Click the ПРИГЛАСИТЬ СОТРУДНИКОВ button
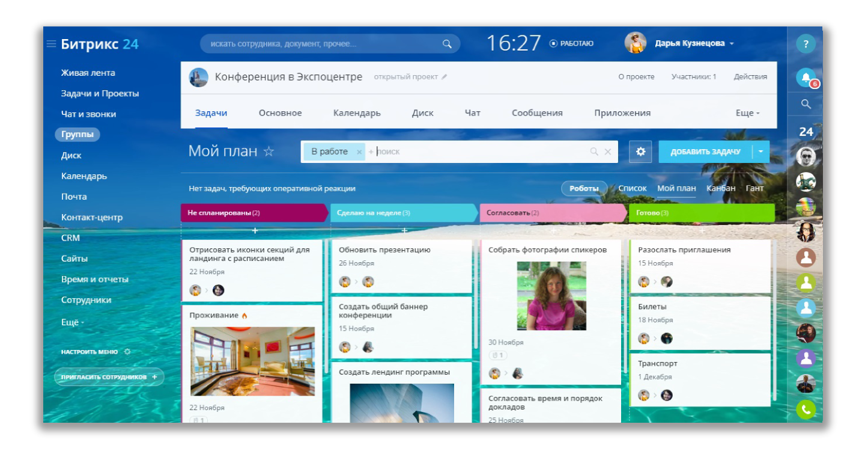This screenshot has height=451, width=868. click(109, 377)
